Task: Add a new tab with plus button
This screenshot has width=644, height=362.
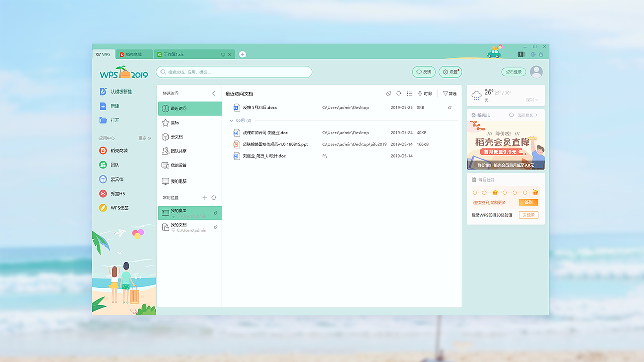Action: [x=243, y=54]
